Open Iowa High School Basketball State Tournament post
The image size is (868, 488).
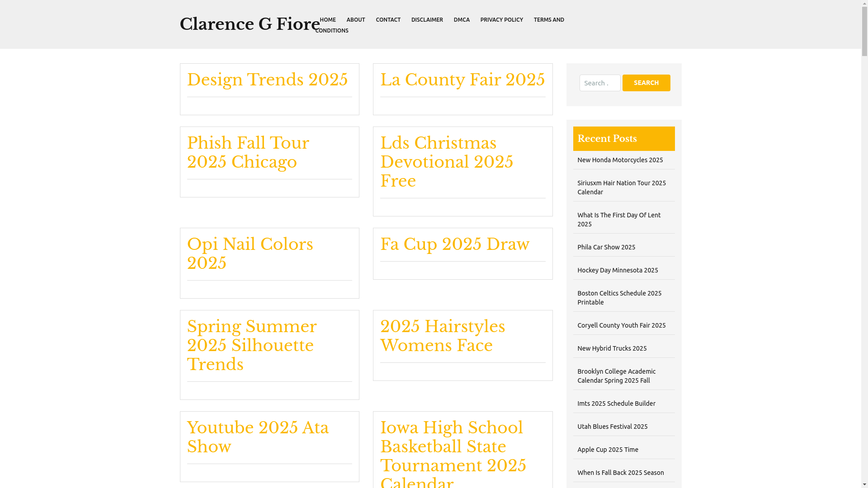(x=453, y=453)
